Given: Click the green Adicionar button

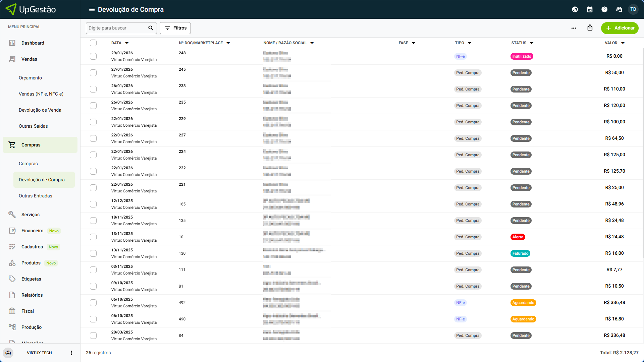Looking at the screenshot, I should tap(620, 28).
